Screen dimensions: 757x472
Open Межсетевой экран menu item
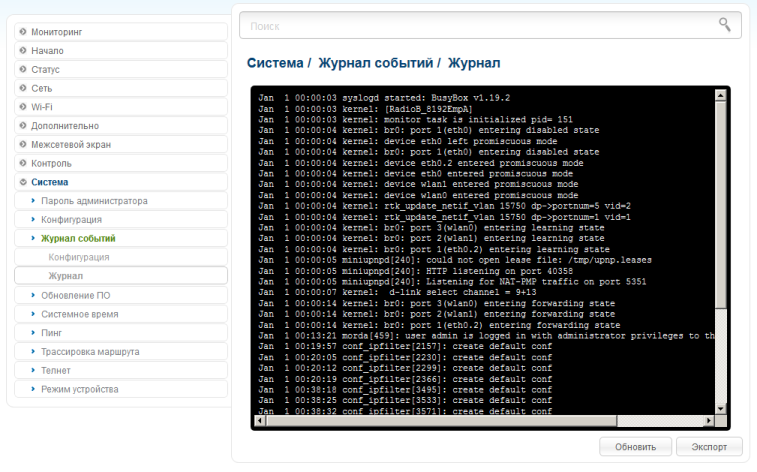point(121,144)
